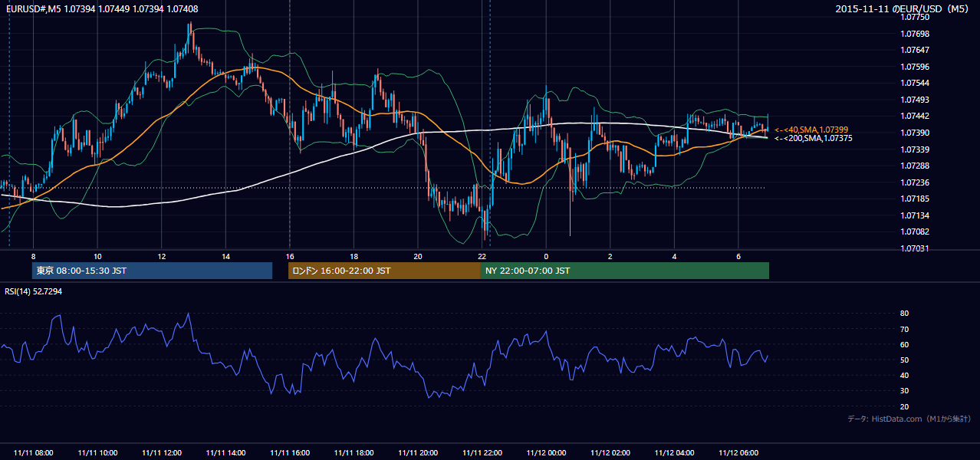The height and width of the screenshot is (460, 980).
Task: Click the 11/12 04:00 time axis label
Action: tap(675, 453)
